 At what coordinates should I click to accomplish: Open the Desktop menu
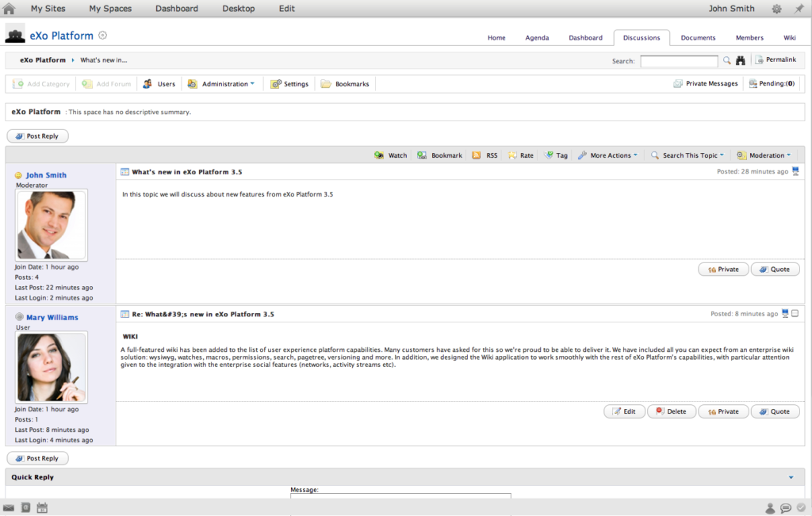(x=238, y=8)
